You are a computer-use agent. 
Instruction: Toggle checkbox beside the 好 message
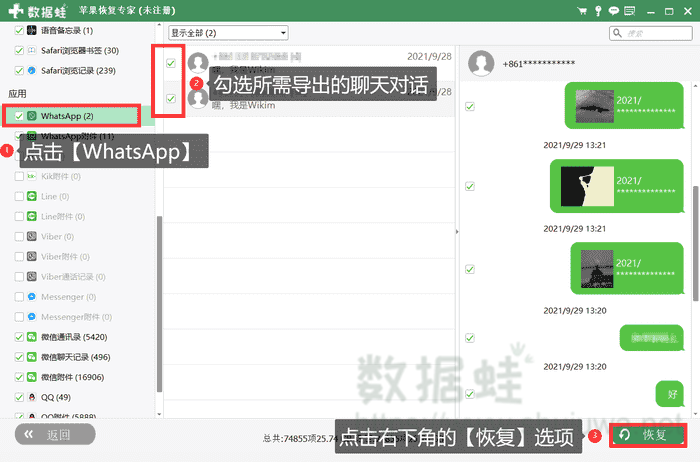coord(470,394)
